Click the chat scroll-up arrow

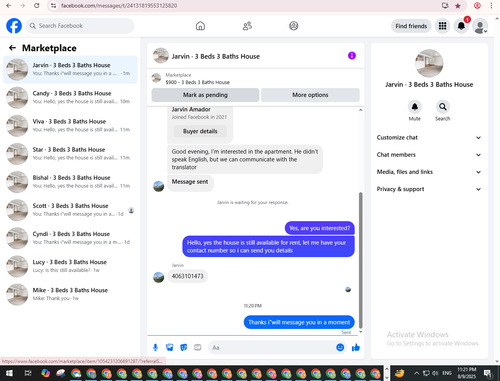360,110
